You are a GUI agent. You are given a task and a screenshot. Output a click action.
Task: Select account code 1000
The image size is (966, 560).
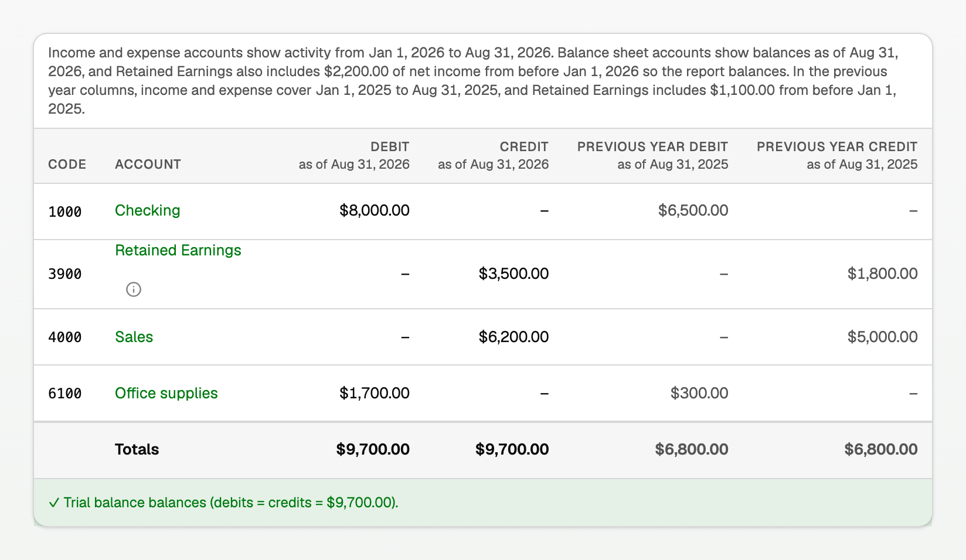tap(65, 211)
